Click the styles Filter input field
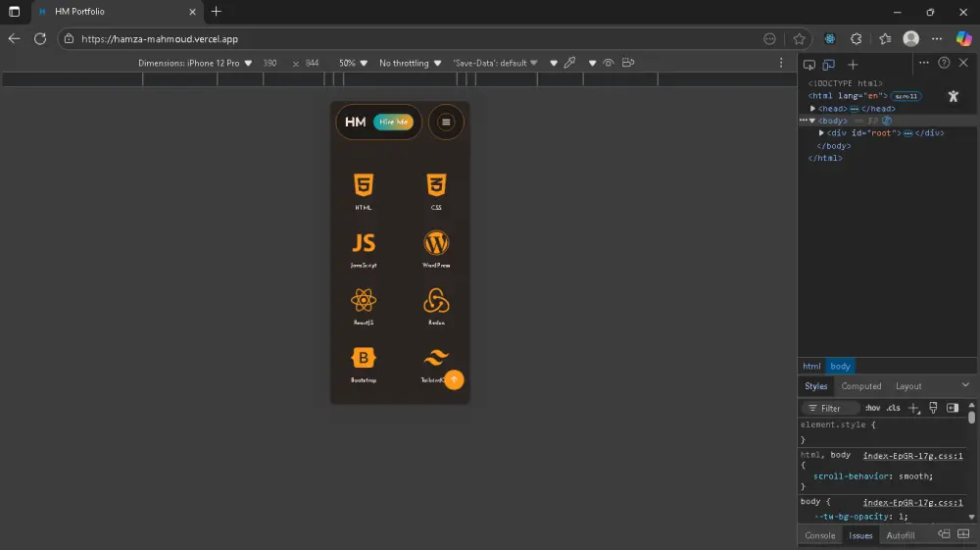 (831, 408)
